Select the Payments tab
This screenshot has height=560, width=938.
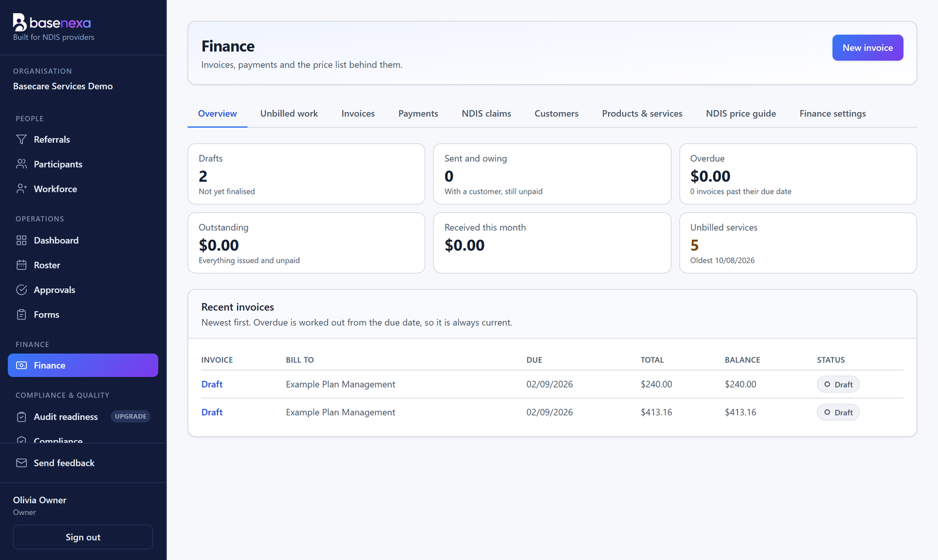coord(418,114)
